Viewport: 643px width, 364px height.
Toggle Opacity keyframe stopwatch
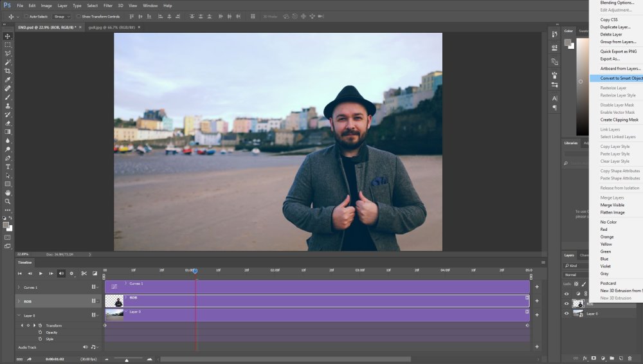point(40,332)
